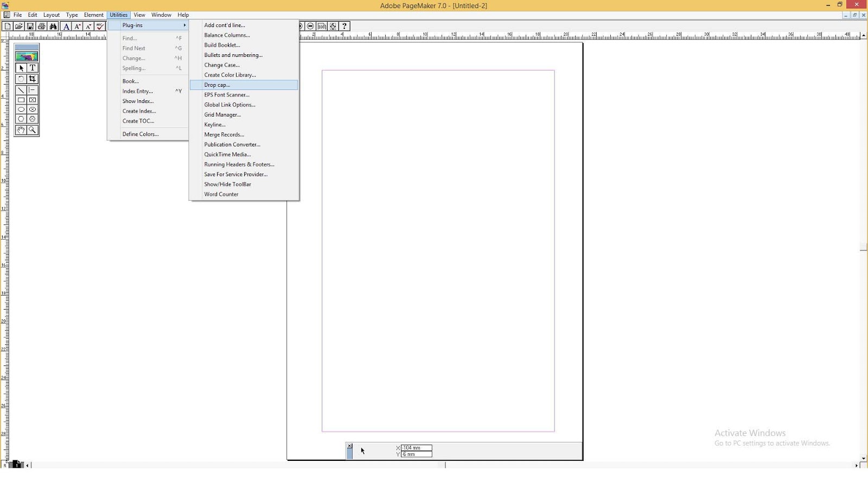Choose Book... from the Utilities menu
The image size is (868, 488).
click(x=148, y=81)
